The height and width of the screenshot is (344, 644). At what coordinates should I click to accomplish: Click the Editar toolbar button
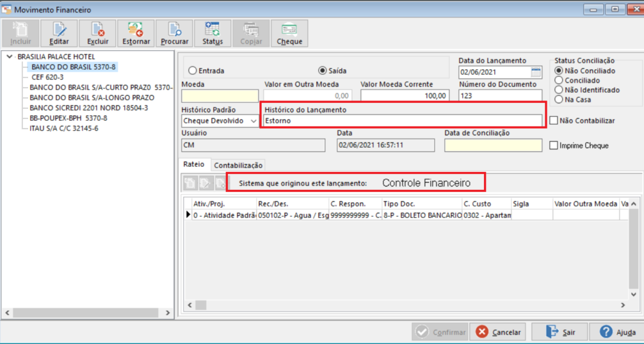pyautogui.click(x=59, y=33)
